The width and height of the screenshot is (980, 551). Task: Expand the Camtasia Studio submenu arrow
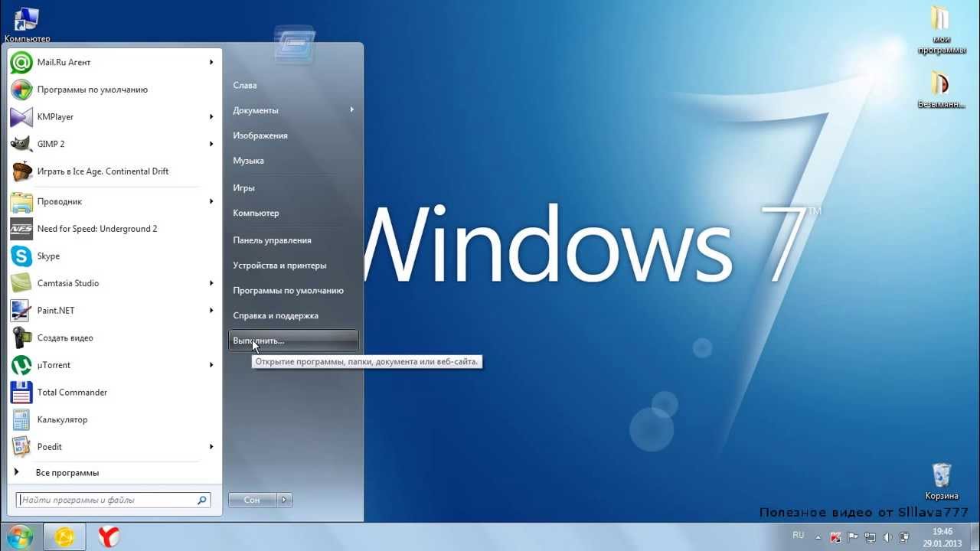coord(211,283)
